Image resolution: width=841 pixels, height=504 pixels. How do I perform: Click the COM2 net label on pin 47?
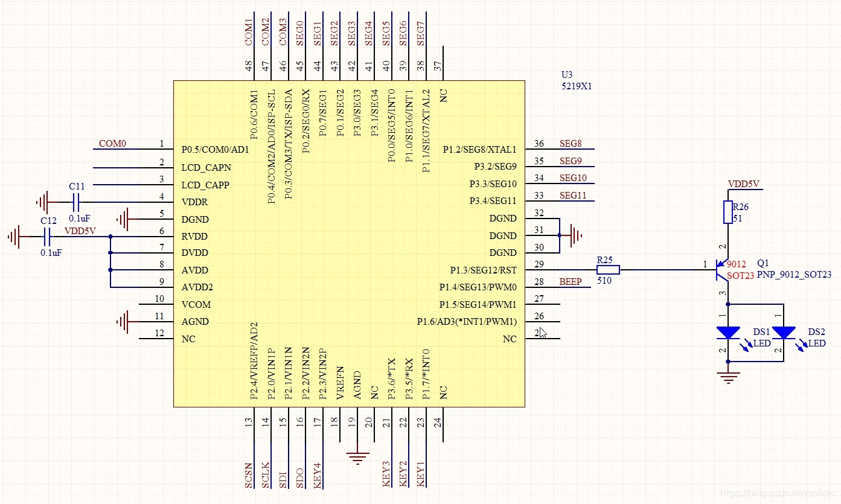(x=266, y=33)
